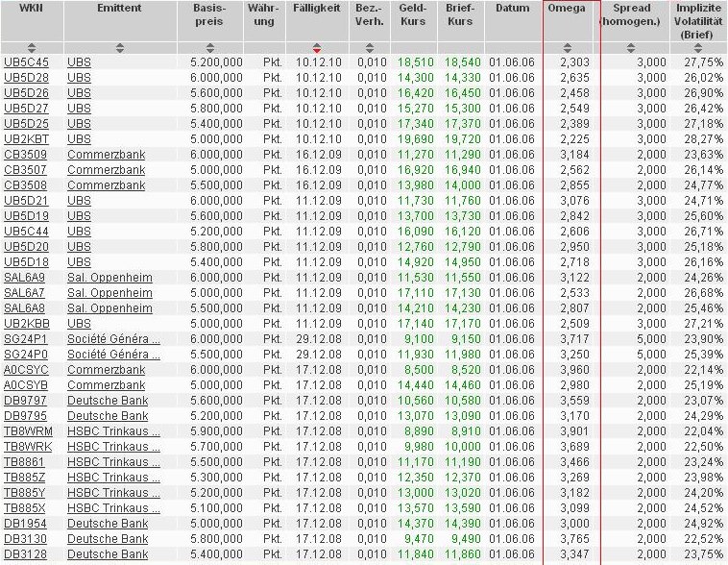Click the Datum column header text

pos(512,8)
